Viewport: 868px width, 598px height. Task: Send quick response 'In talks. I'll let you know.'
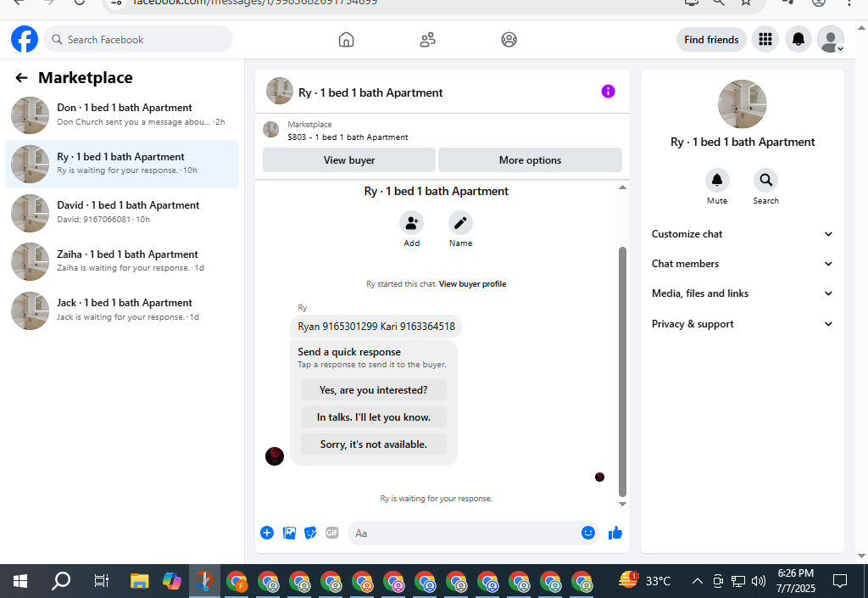(x=374, y=417)
